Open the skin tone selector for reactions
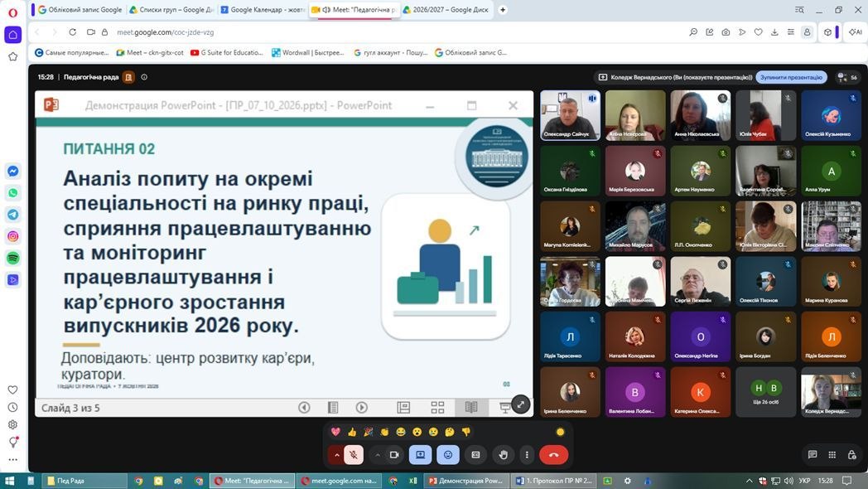 (560, 432)
